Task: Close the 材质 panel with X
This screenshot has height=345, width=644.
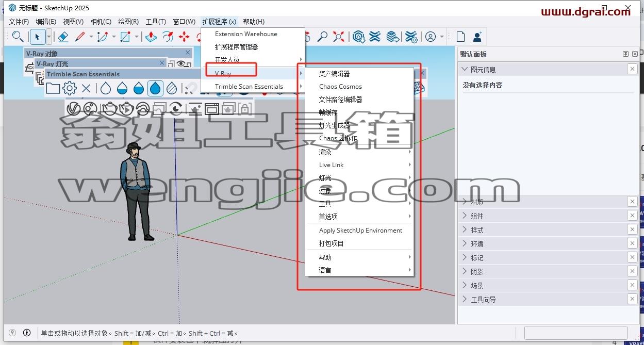Action: click(x=632, y=202)
